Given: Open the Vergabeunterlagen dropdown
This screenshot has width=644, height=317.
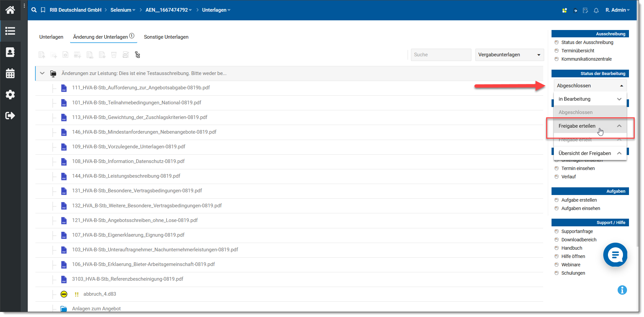Looking at the screenshot, I should (x=509, y=55).
